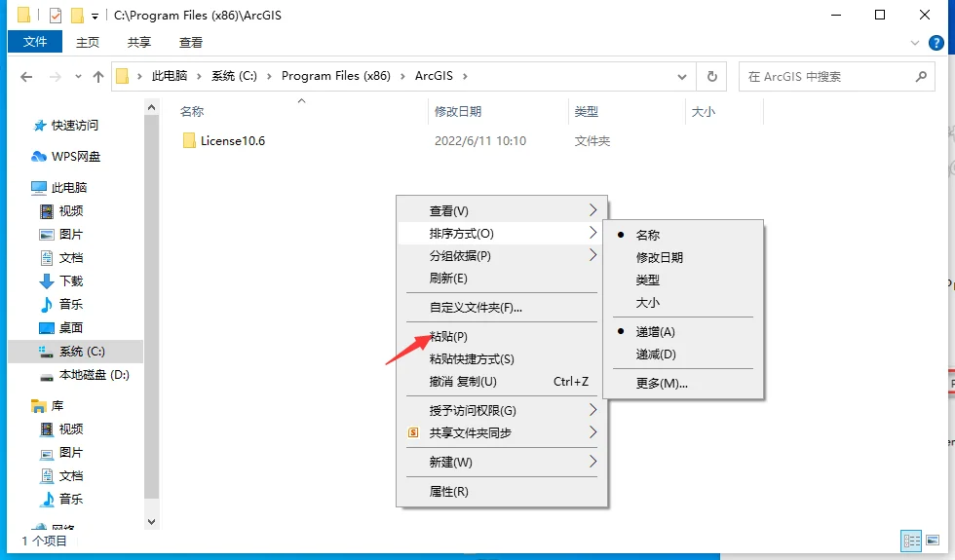This screenshot has width=955, height=560.
Task: Open 新建(W) submenu
Action: point(503,462)
